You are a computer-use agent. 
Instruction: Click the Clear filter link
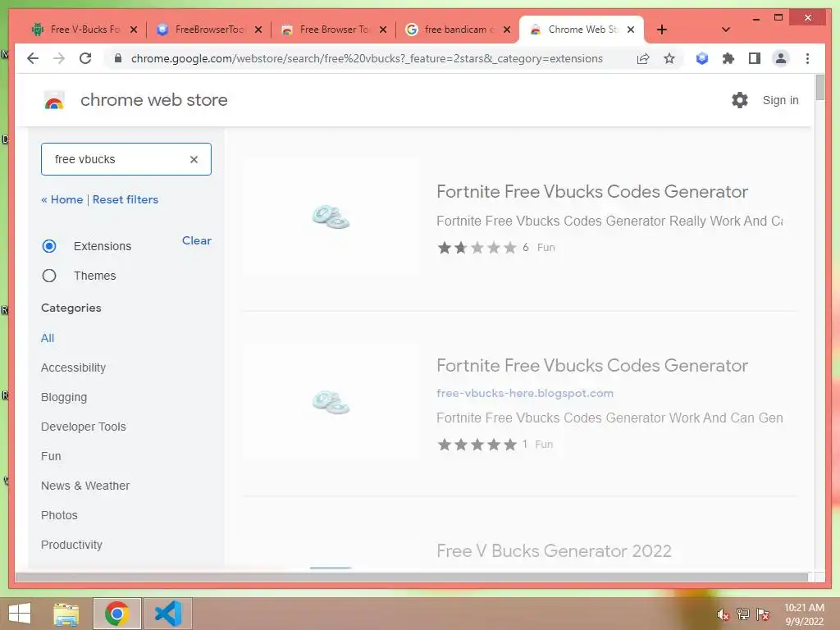click(x=197, y=240)
